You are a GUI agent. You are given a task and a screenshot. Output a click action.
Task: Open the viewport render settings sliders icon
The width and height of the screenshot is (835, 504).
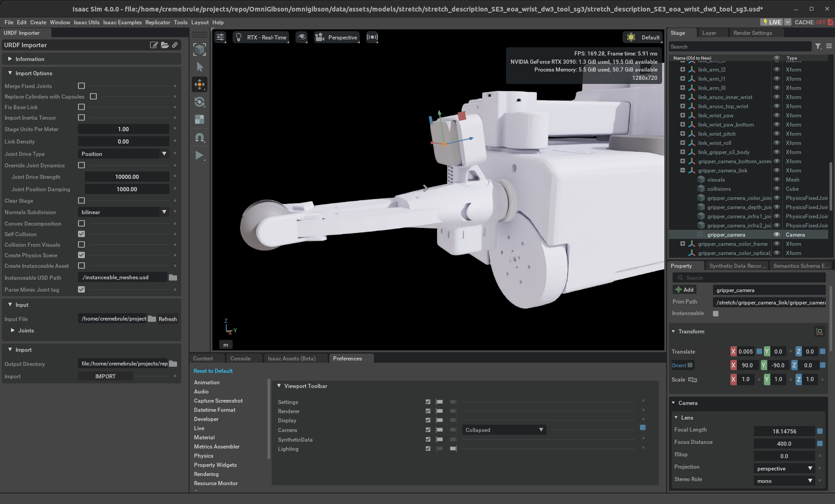(x=220, y=37)
